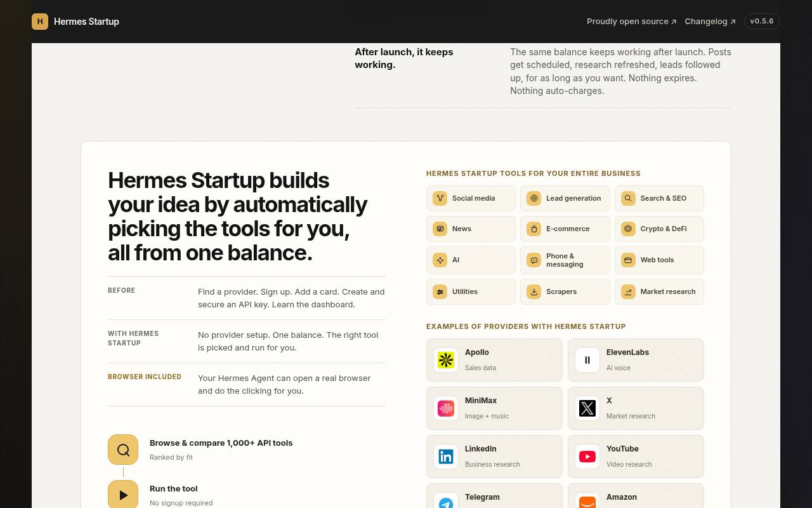The image size is (812, 508).
Task: Select the Lead generation category icon
Action: [534, 198]
